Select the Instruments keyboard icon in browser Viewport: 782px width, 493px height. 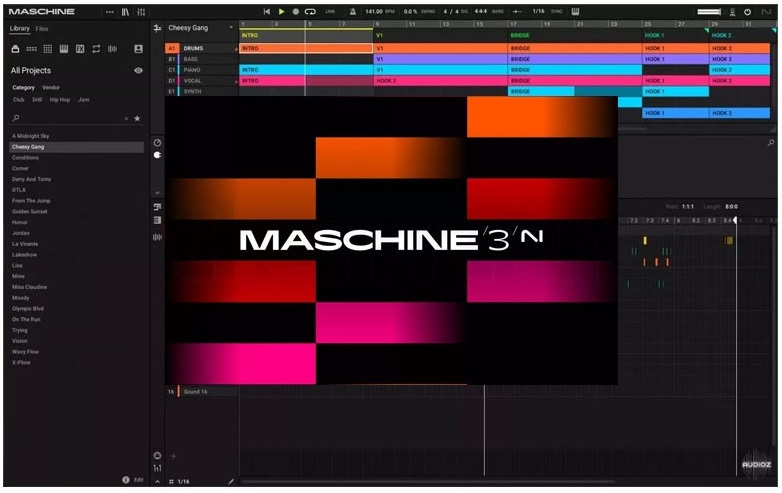point(64,48)
